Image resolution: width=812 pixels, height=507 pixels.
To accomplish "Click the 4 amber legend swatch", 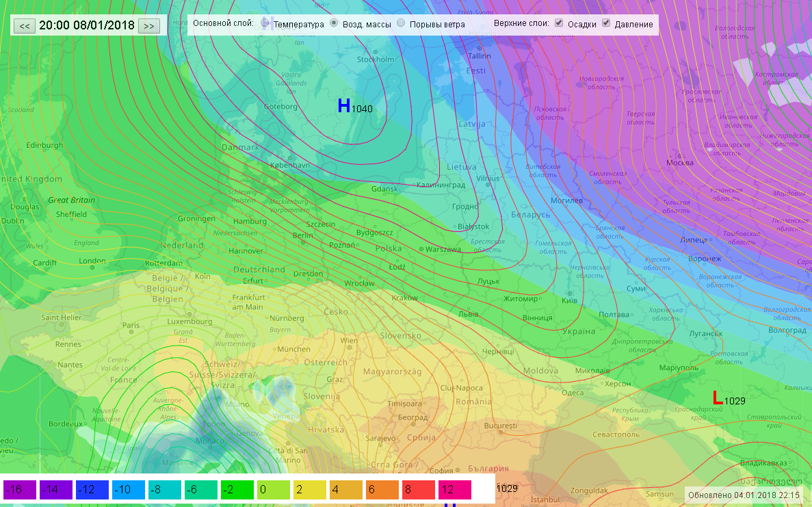I will [346, 489].
